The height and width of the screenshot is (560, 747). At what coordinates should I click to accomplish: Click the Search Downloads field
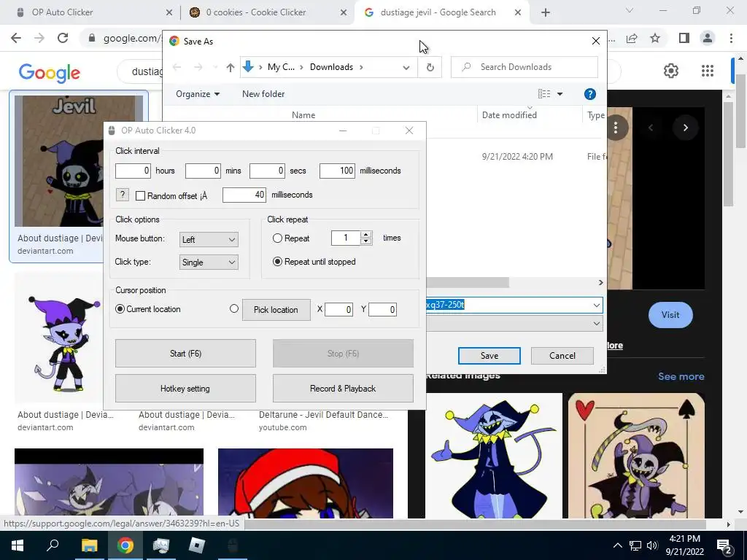(x=524, y=67)
